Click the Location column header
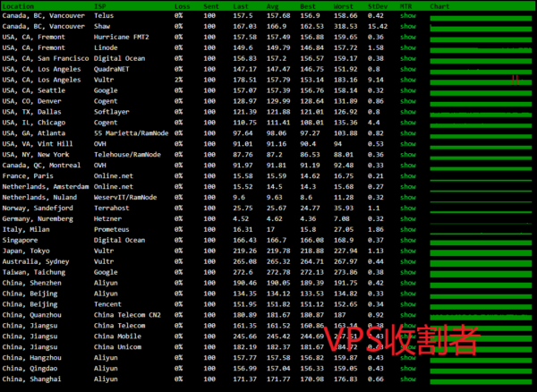The width and height of the screenshot is (537, 392). [x=19, y=5]
